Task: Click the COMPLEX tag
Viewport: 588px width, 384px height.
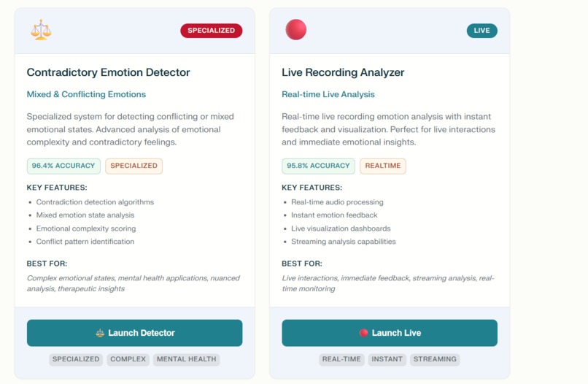Action: pos(128,359)
